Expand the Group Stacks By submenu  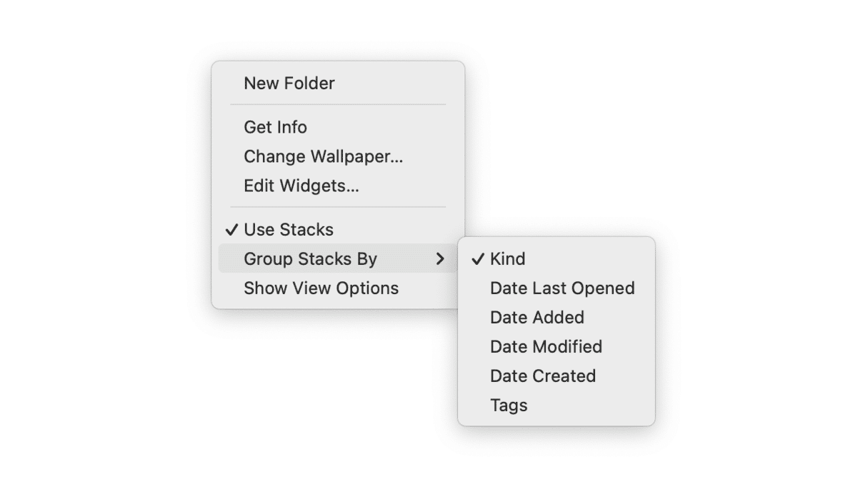click(x=310, y=259)
